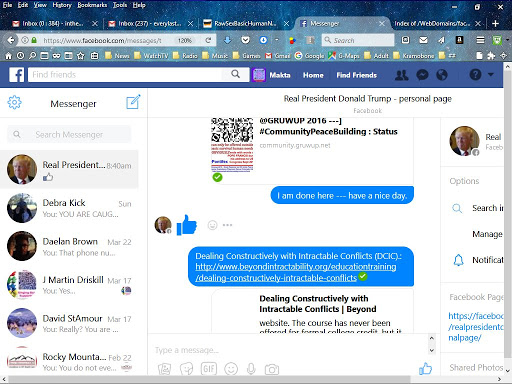
Task: Send a thumbs-up like in composer
Action: (425, 368)
